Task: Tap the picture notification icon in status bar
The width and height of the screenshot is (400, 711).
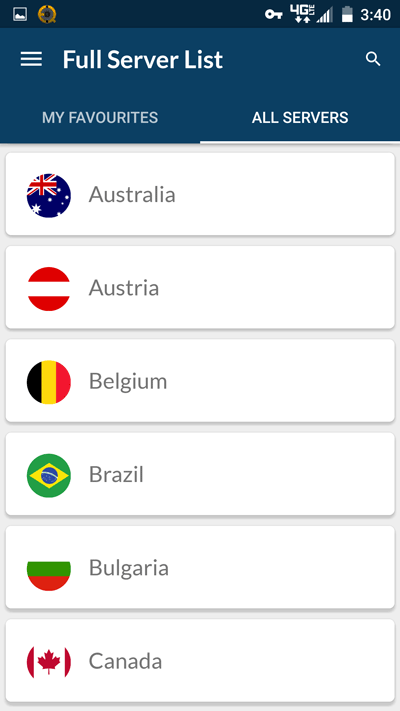Action: point(20,15)
